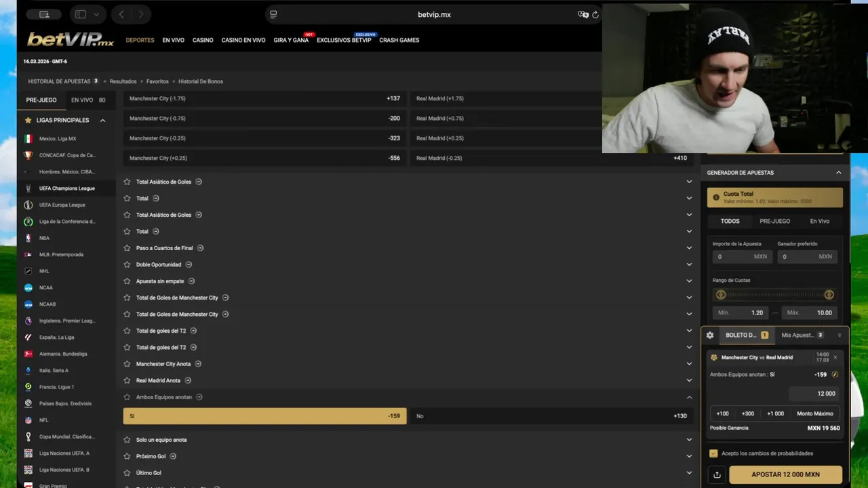This screenshot has height=488, width=868.
Task: Add +1 000 to stake
Action: (776, 413)
